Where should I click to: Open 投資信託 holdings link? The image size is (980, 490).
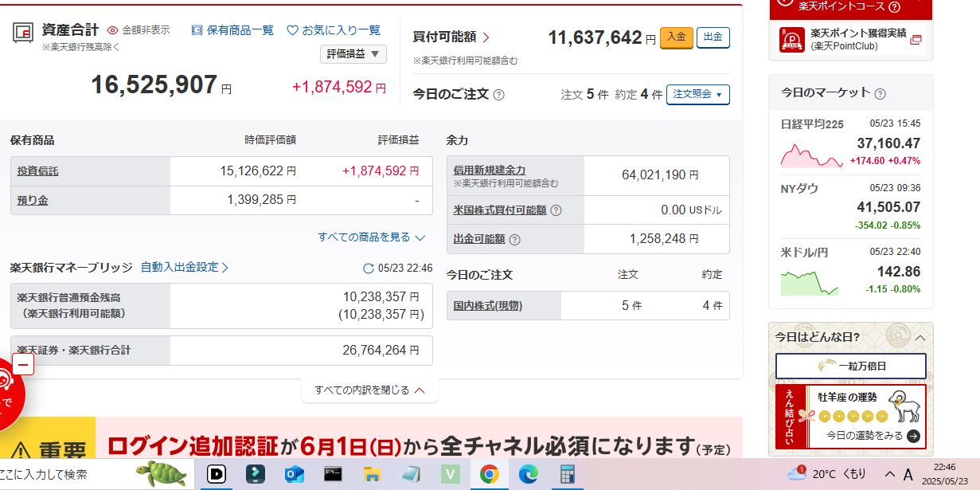(38, 171)
